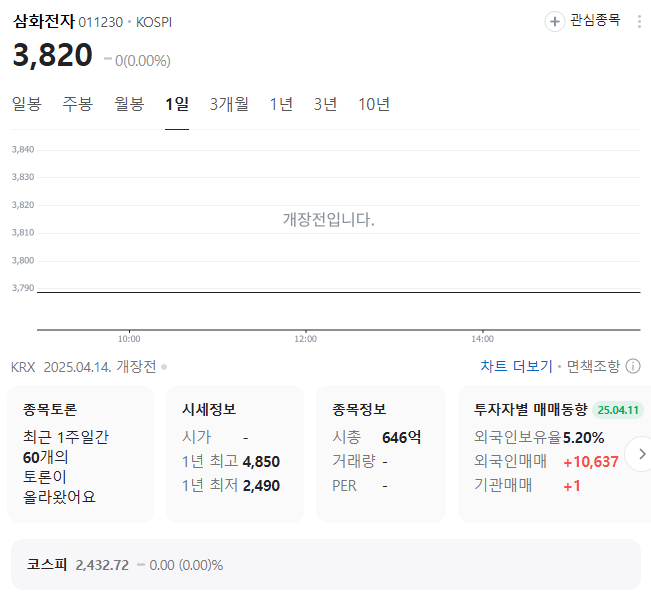
Task: Click the 면책조항 info circle icon
Action: tap(633, 366)
